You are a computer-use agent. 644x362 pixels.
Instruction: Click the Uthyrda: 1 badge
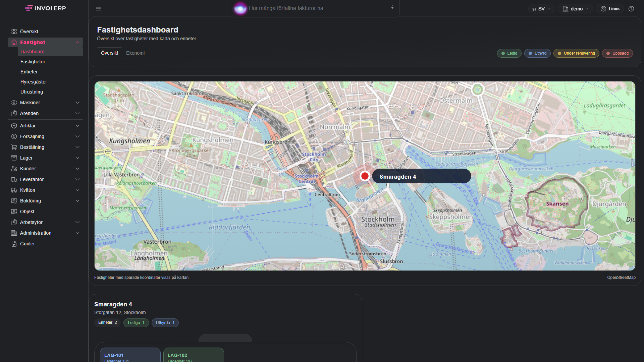point(165,323)
